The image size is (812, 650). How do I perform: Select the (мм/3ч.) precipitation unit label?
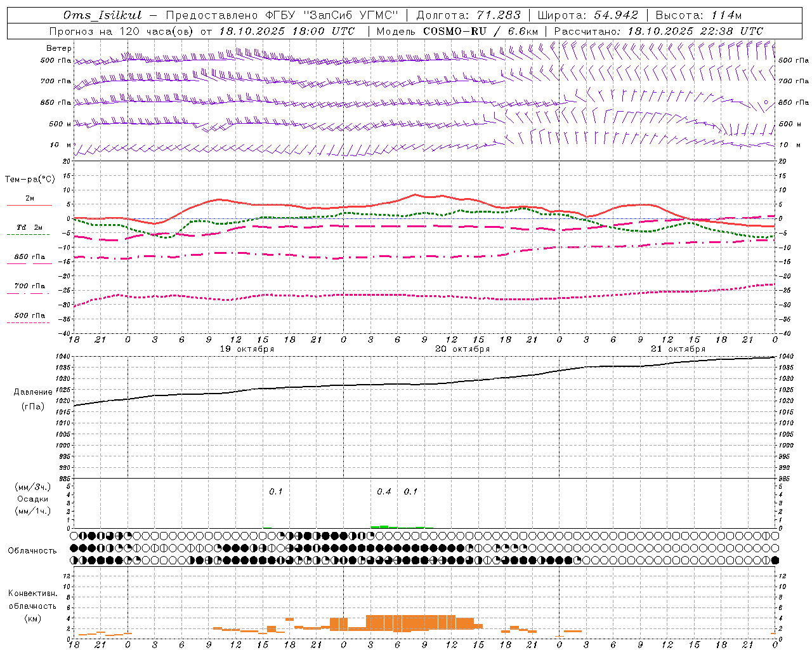pos(33,487)
